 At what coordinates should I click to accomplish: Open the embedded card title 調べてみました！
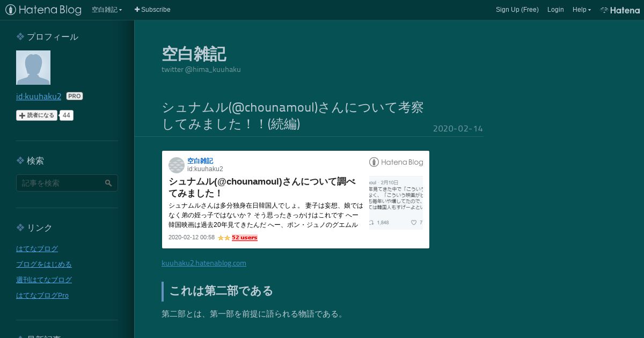(262, 187)
